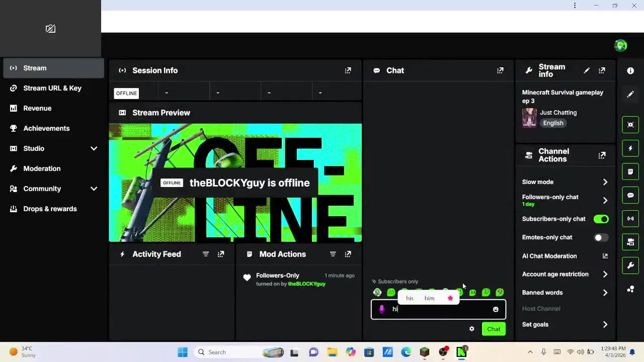Pop out the Chat panel
Image resolution: width=644 pixels, height=362 pixels.
tap(500, 70)
